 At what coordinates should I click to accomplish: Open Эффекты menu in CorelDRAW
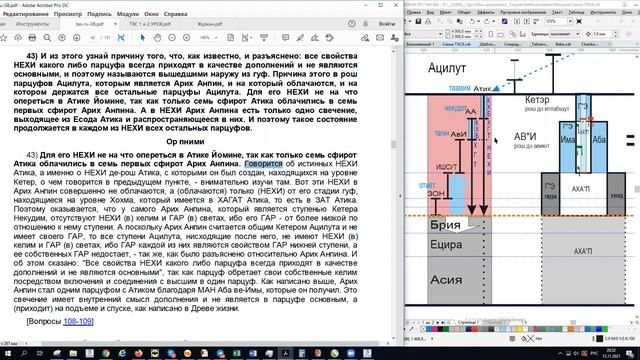pos(485,13)
